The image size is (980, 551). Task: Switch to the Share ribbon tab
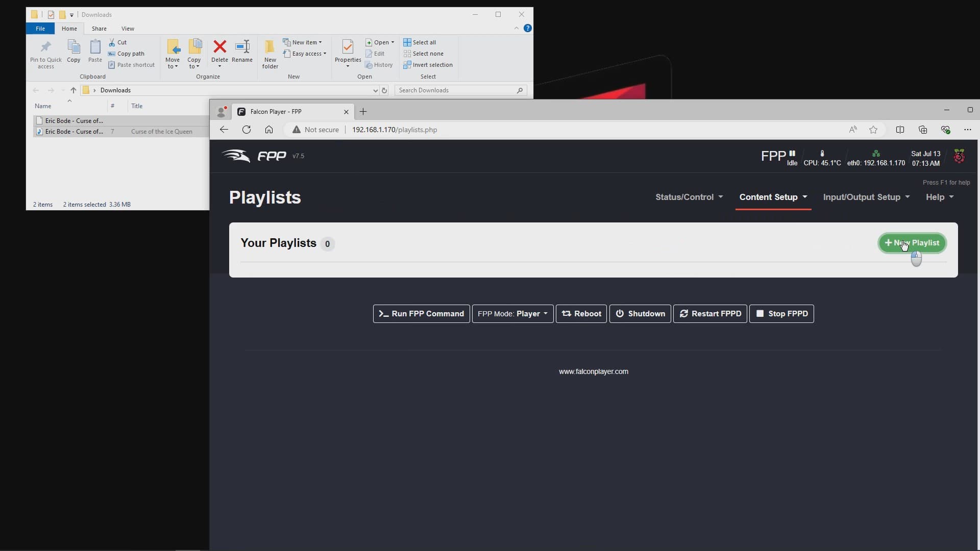[99, 29]
